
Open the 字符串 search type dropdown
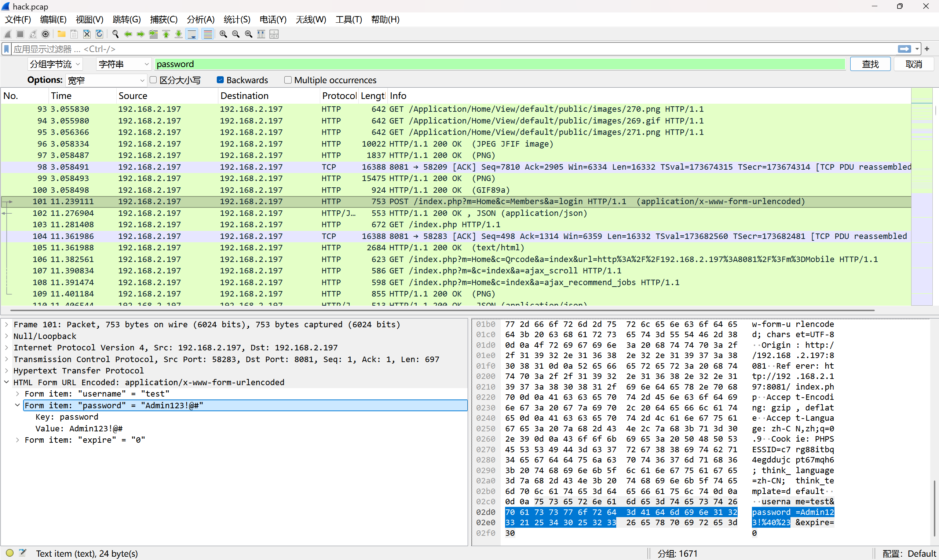[124, 64]
